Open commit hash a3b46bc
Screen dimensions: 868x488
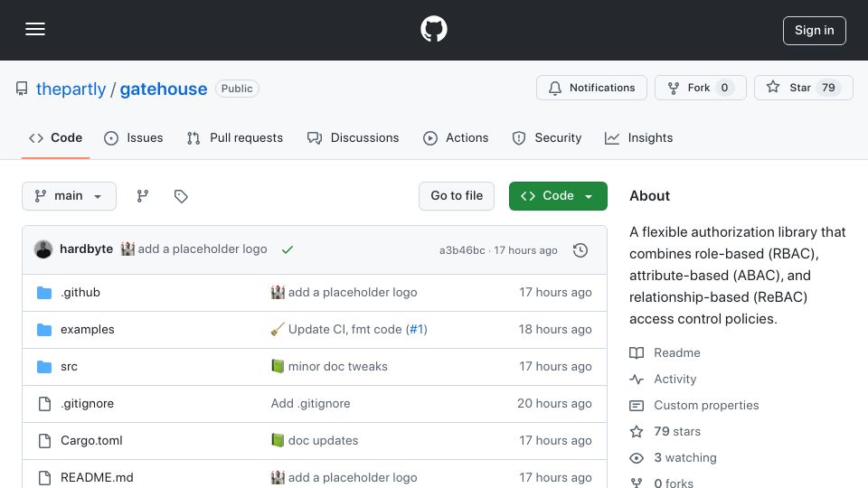[x=462, y=250]
